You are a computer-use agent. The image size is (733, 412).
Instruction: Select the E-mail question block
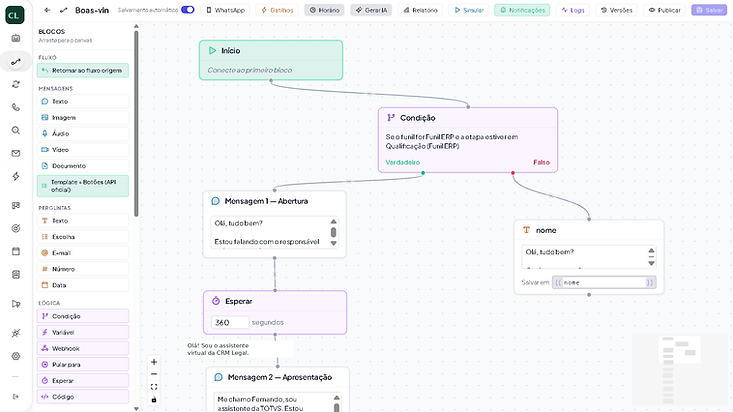click(x=83, y=253)
